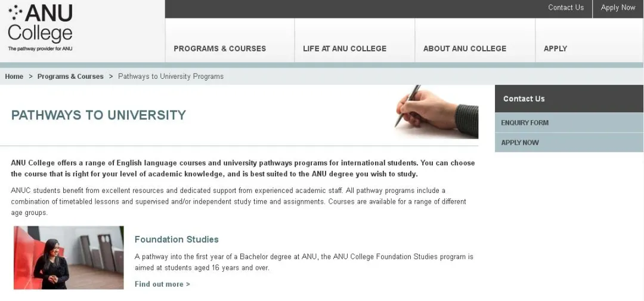
Task: Open the Foundation Studies heading link
Action: (177, 239)
